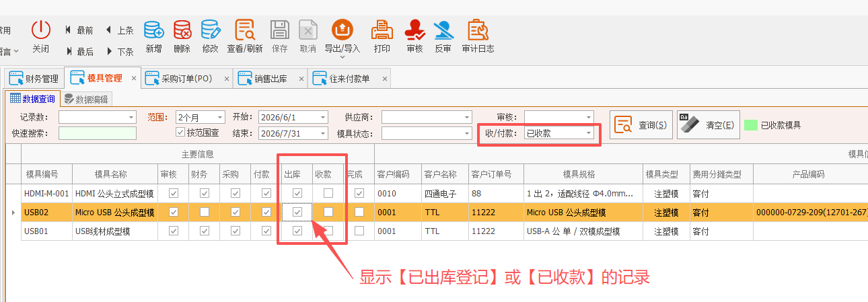This screenshot has width=868, height=302.
Task: Click the 四通电子 customer name cell
Action: pyautogui.click(x=444, y=193)
